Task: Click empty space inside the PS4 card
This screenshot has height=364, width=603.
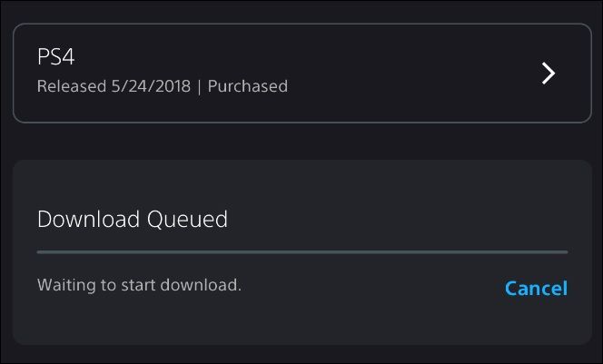Action: click(409, 73)
